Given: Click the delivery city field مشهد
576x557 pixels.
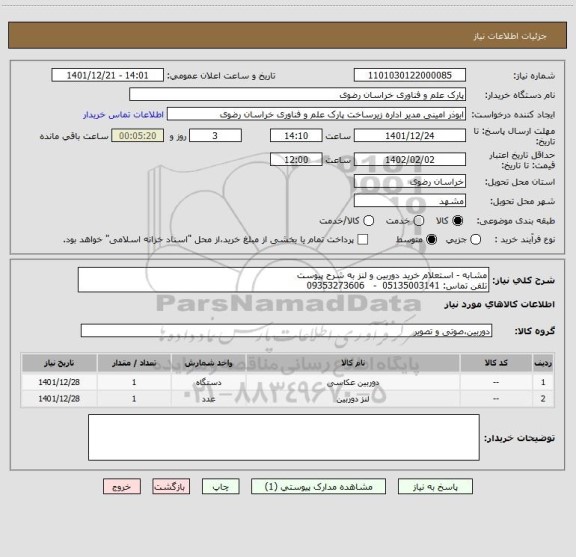Looking at the screenshot, I should (x=410, y=201).
